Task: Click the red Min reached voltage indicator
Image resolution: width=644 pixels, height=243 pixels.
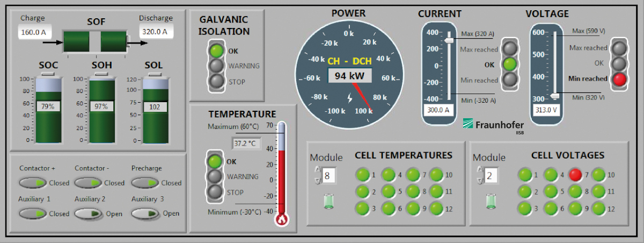Action: click(x=620, y=79)
